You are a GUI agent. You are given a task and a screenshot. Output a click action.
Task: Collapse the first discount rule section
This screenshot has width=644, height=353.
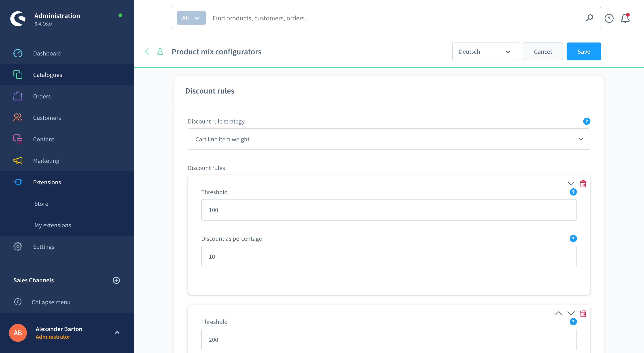(571, 183)
